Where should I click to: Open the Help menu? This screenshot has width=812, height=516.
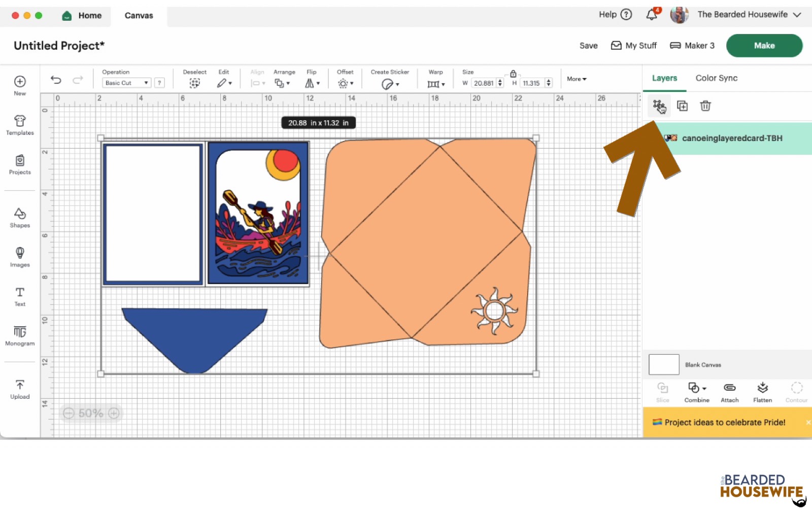[x=615, y=14]
